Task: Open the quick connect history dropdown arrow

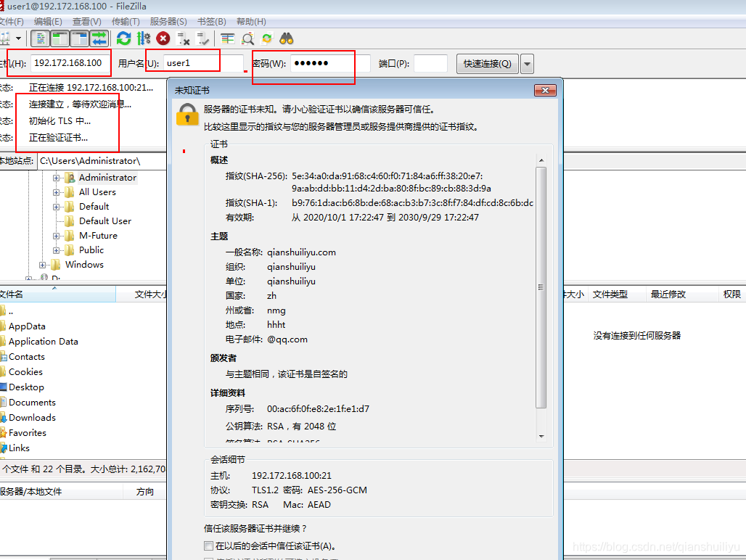Action: [x=528, y=64]
